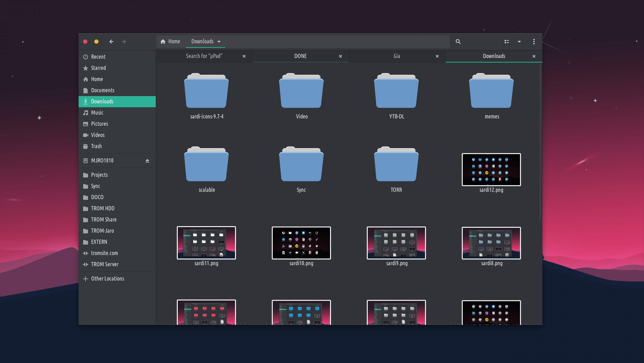Go back with the left arrow
Image resolution: width=644 pixels, height=363 pixels.
tap(111, 42)
